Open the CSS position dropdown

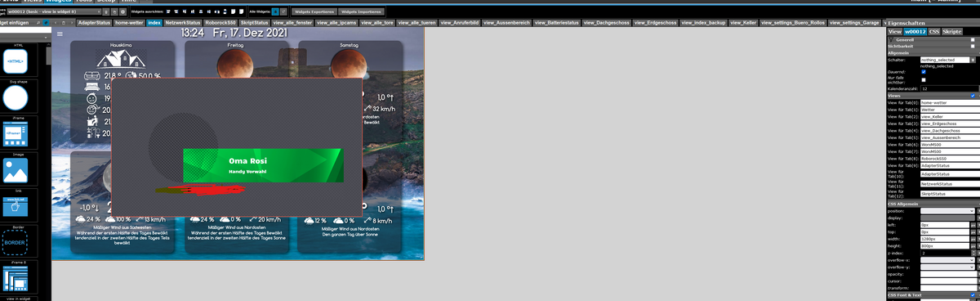[x=947, y=211]
